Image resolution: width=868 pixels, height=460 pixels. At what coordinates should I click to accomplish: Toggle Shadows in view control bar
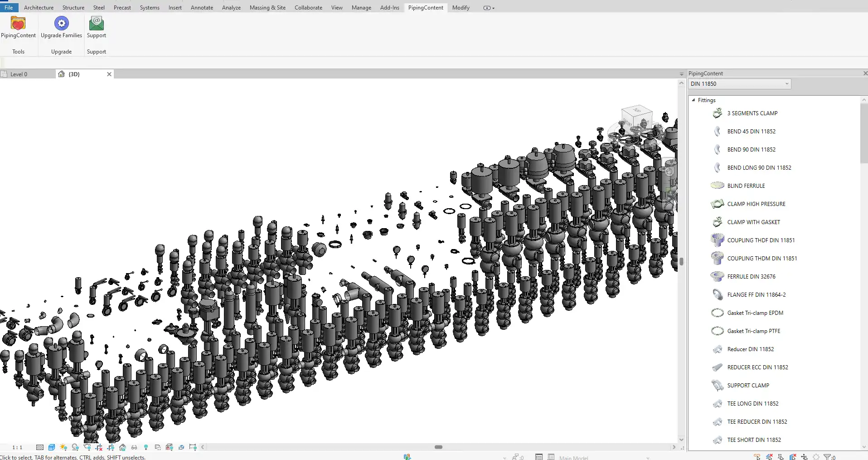coord(75,447)
